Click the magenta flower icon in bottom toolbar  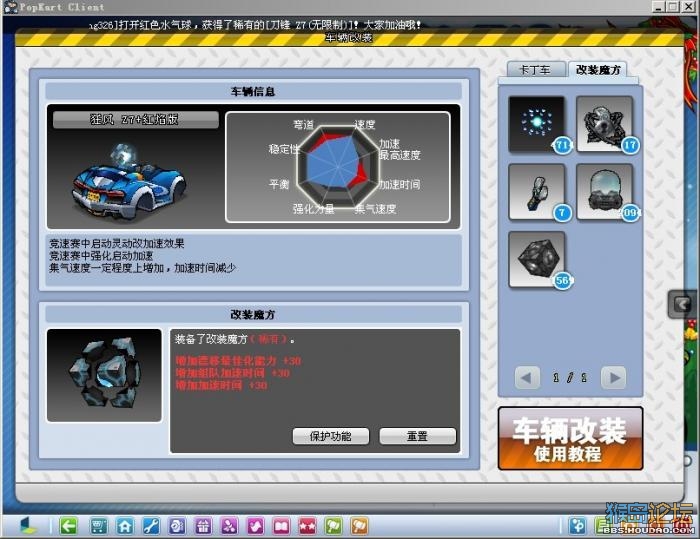click(229, 526)
